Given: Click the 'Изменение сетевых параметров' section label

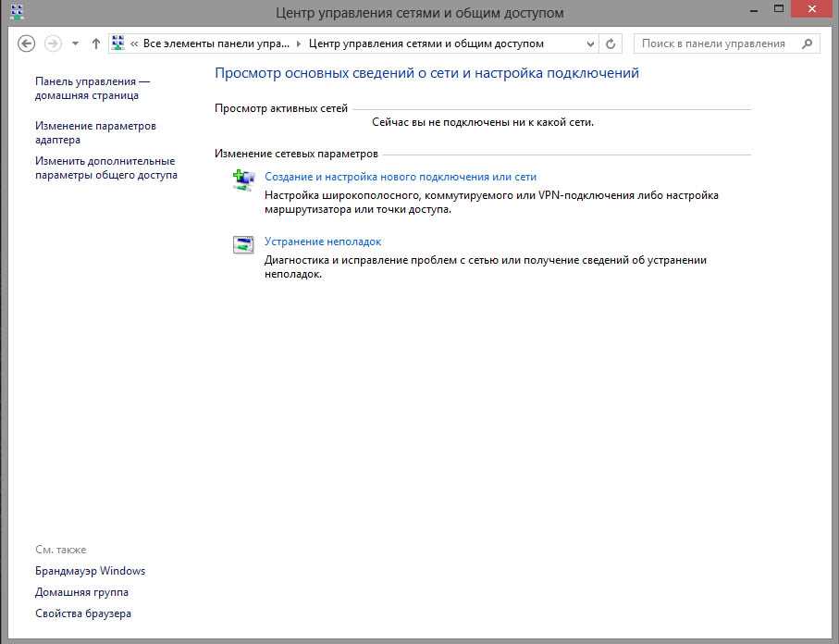Looking at the screenshot, I should [x=296, y=154].
